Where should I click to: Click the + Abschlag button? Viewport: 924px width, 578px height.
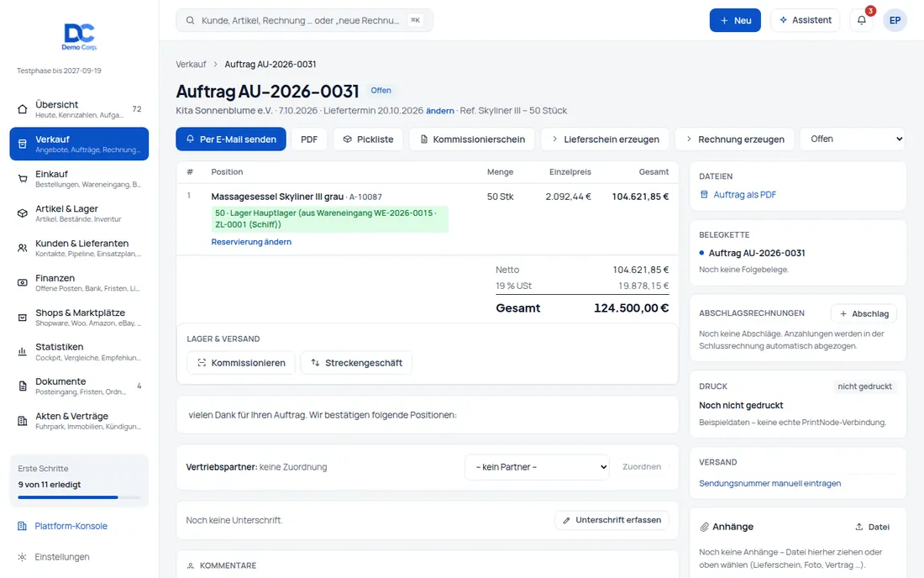(864, 314)
